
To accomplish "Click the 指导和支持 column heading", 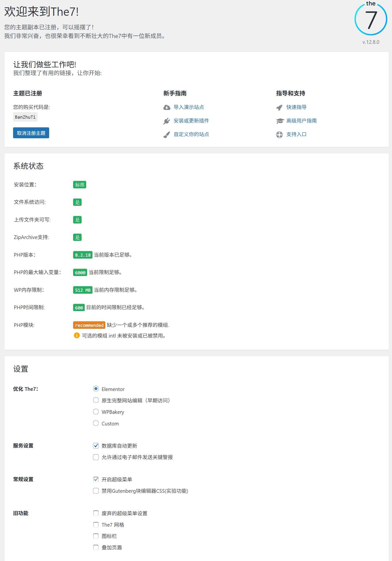I will click(291, 93).
